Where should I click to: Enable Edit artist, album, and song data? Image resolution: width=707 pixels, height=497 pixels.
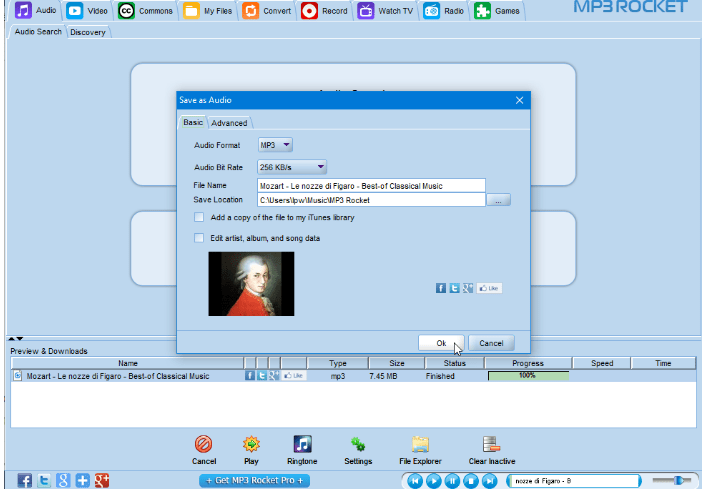point(199,238)
